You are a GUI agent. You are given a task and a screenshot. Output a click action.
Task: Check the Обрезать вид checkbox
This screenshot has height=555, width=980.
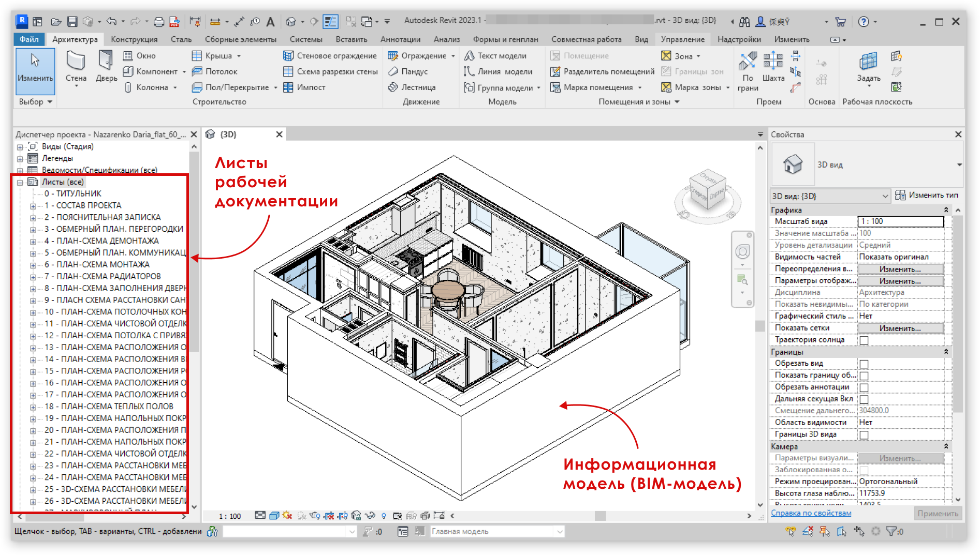pos(863,363)
